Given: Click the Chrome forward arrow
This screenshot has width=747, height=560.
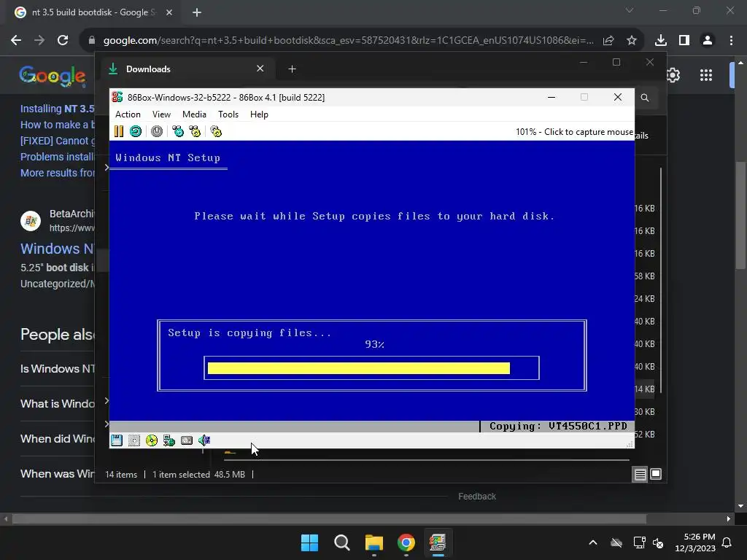Looking at the screenshot, I should point(39,41).
